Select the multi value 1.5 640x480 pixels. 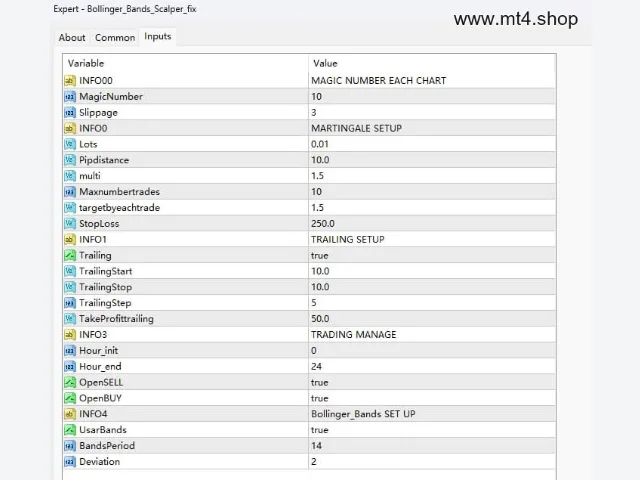pos(317,176)
